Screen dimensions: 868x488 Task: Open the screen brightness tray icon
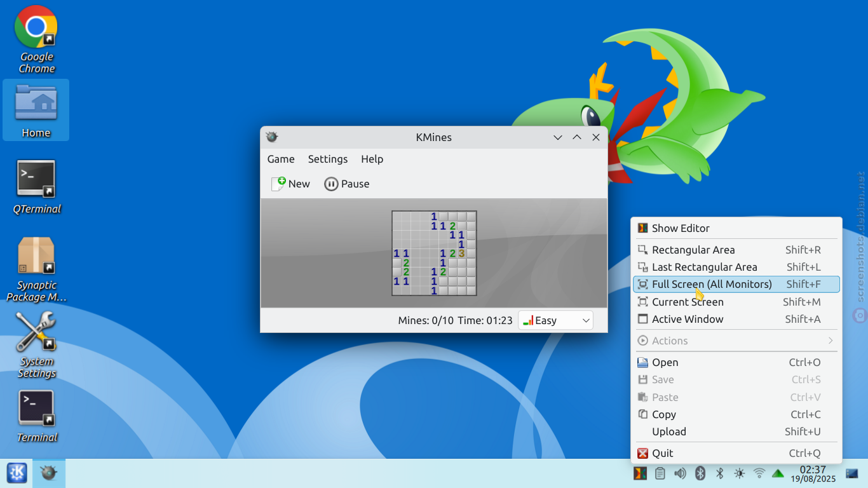[739, 473]
